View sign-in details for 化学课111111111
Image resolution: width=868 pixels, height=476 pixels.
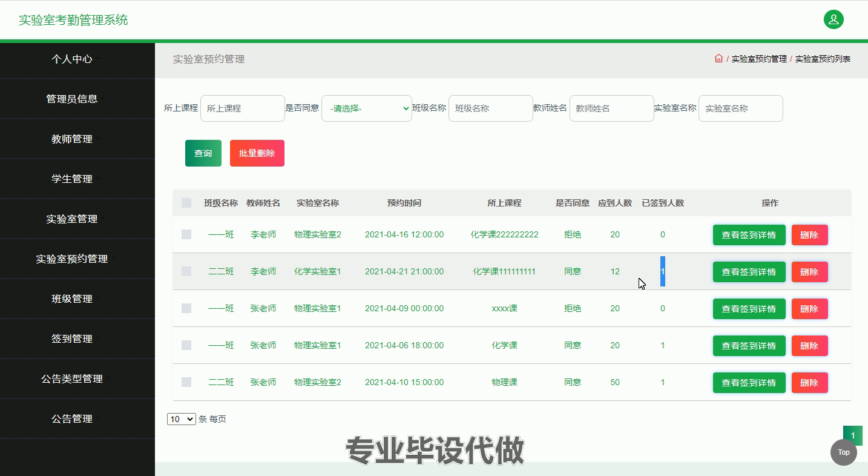(x=749, y=272)
